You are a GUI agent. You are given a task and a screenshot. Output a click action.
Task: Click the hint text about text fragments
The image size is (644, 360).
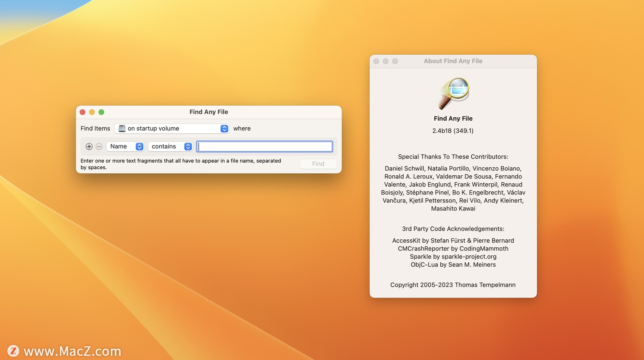(x=181, y=164)
